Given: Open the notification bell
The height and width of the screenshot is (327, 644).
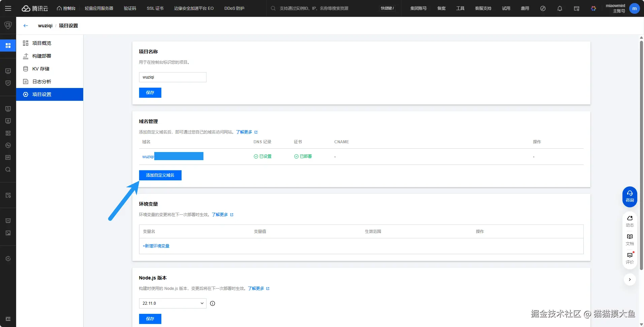Looking at the screenshot, I should [x=560, y=8].
